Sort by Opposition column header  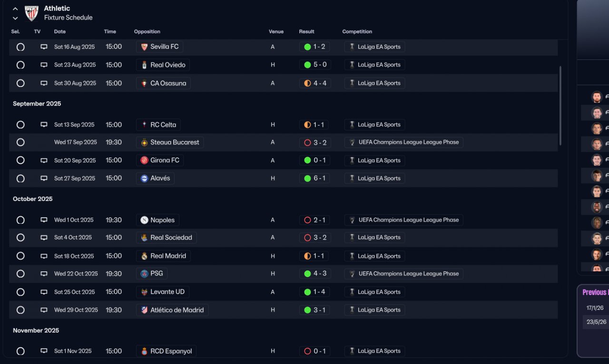pos(147,32)
